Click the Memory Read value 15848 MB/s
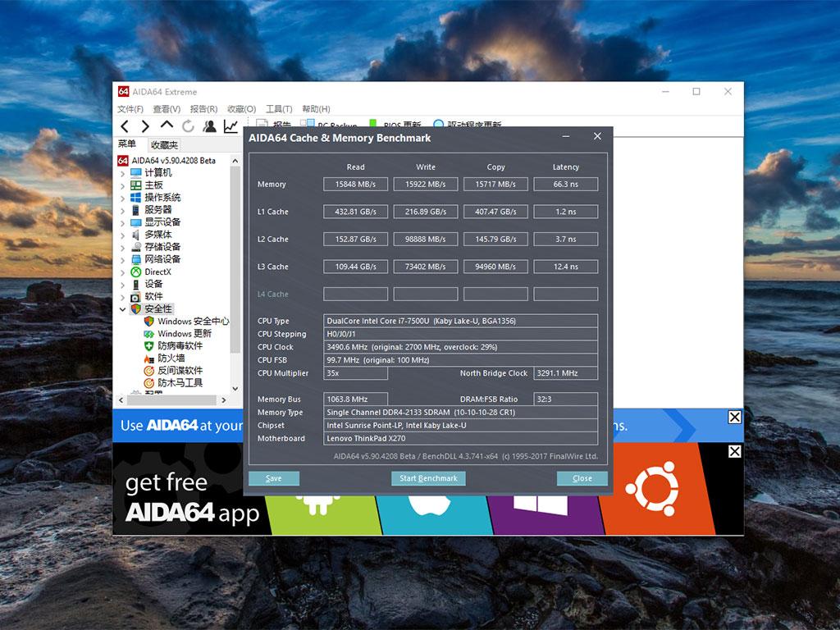Screen dimensions: 840x630 point(356,185)
